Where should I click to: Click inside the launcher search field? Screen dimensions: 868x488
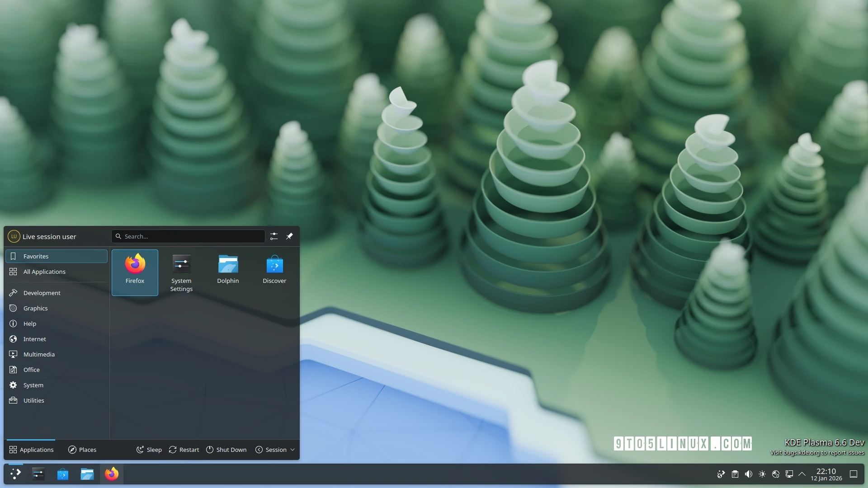[188, 236]
